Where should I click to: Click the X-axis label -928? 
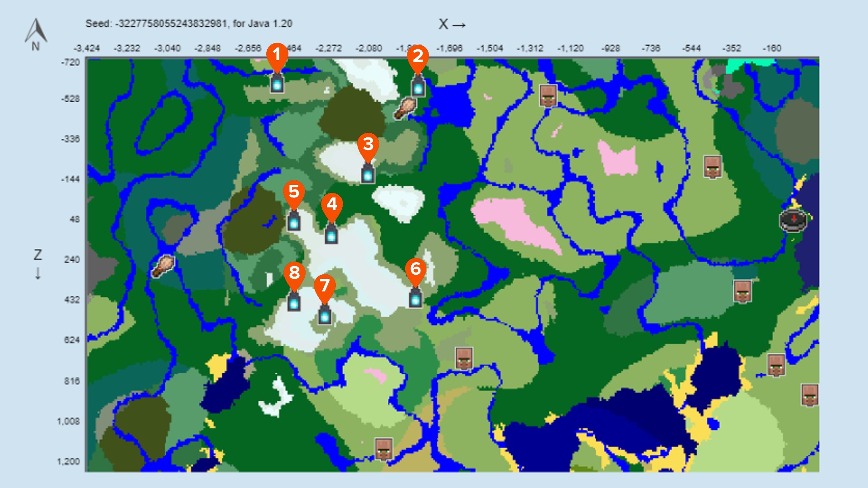(x=611, y=48)
